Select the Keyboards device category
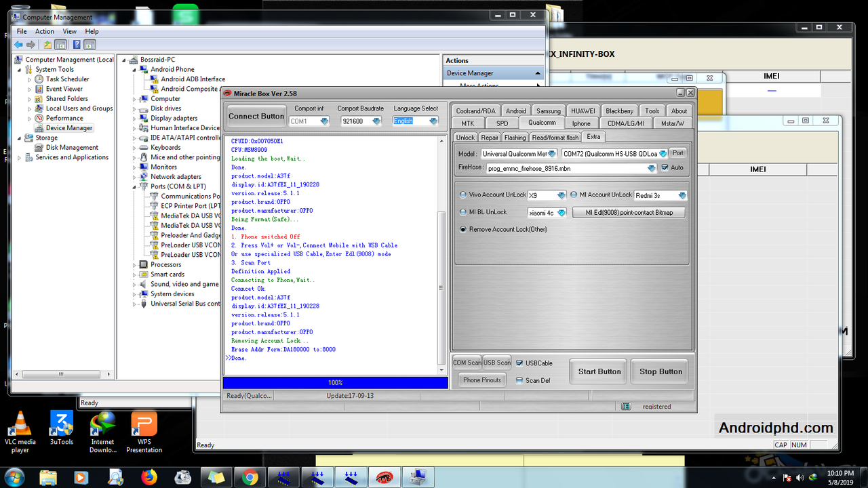The width and height of the screenshot is (868, 488). click(x=165, y=148)
